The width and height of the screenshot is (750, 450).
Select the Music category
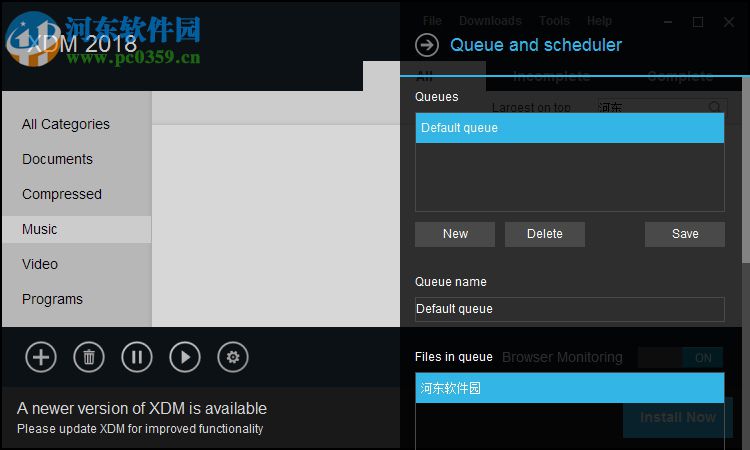[77, 229]
